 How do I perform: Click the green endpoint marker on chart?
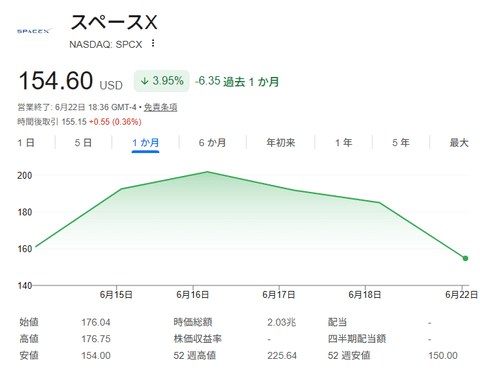(465, 258)
